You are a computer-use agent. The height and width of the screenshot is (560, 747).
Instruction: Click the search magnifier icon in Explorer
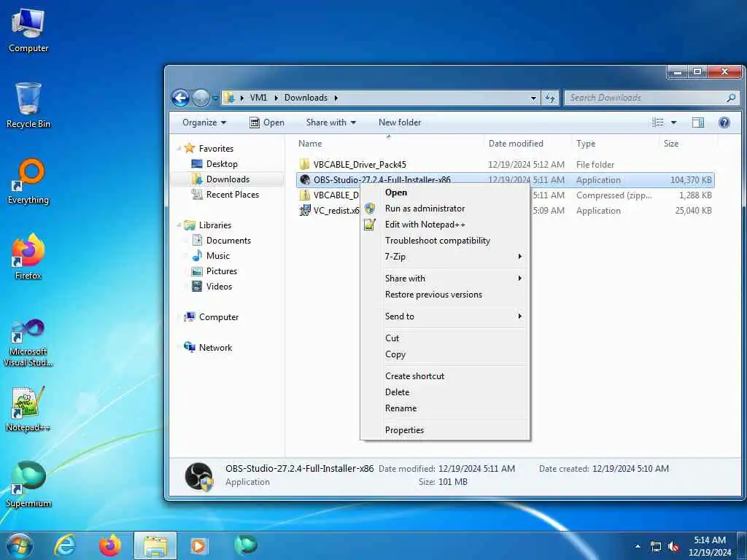731,98
